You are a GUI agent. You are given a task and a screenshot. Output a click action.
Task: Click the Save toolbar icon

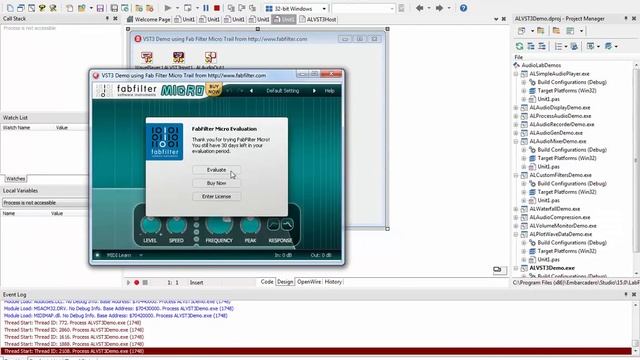tap(100, 8)
